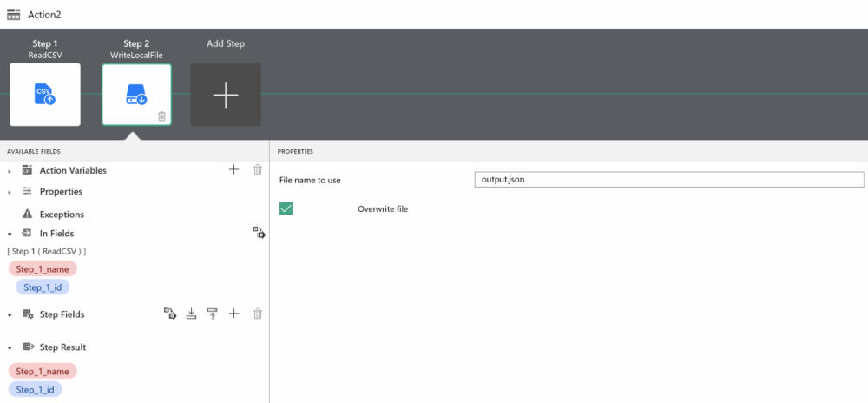Click the PROPERTIES panel header
This screenshot has height=403, width=868.
click(x=295, y=151)
